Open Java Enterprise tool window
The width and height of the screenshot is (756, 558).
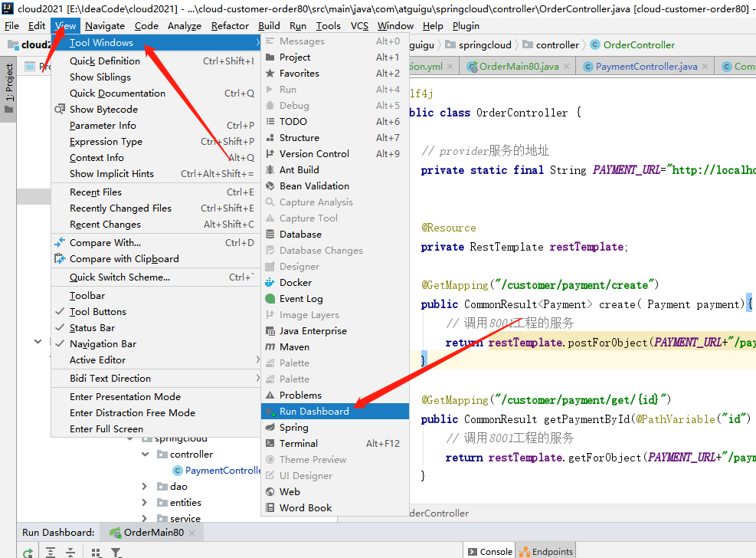coord(335,331)
